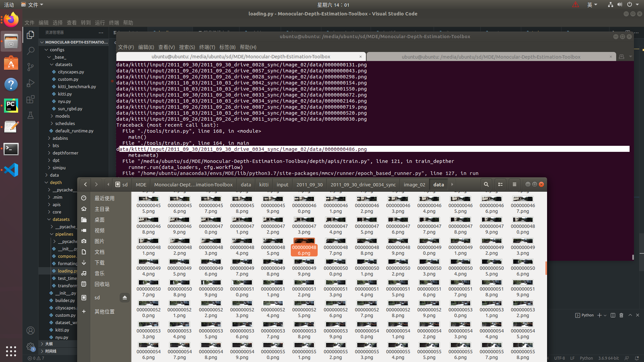Screen dimensions: 644x362
Task: Create a new terminal with the plus icon
Action: click(x=599, y=315)
